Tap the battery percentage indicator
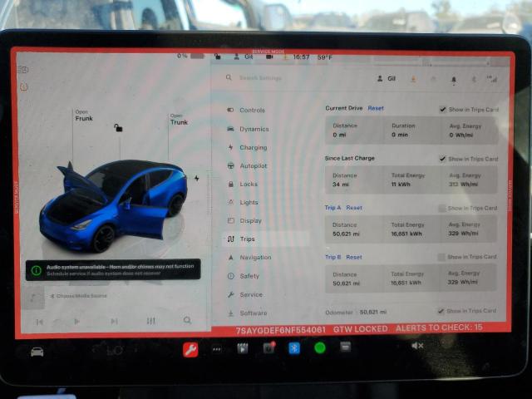 190,56
